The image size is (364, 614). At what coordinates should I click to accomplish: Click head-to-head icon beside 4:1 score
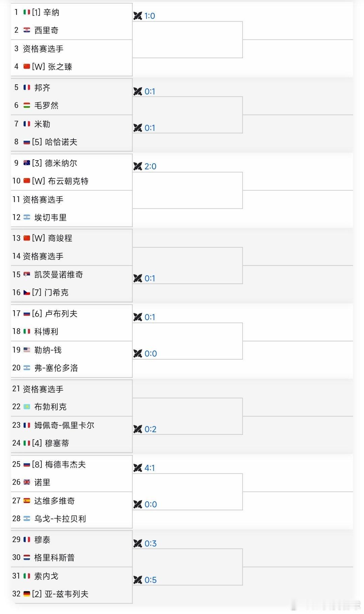138,468
